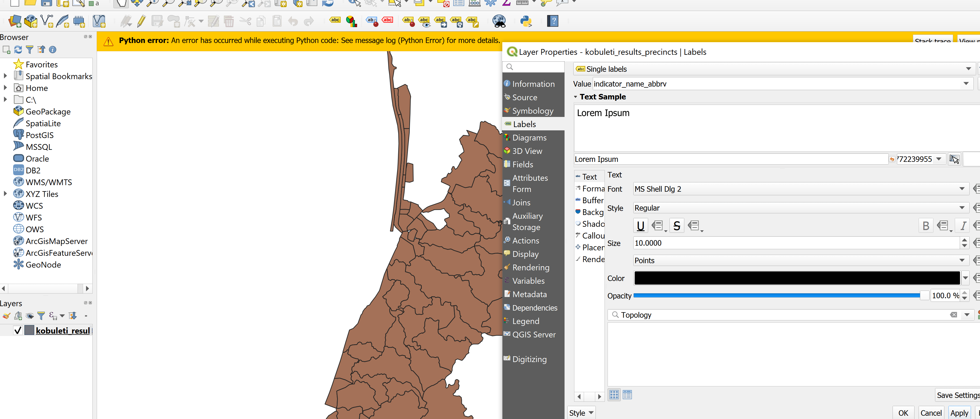Switch to icon grid view of styles
The height and width of the screenshot is (419, 980).
[x=614, y=395]
